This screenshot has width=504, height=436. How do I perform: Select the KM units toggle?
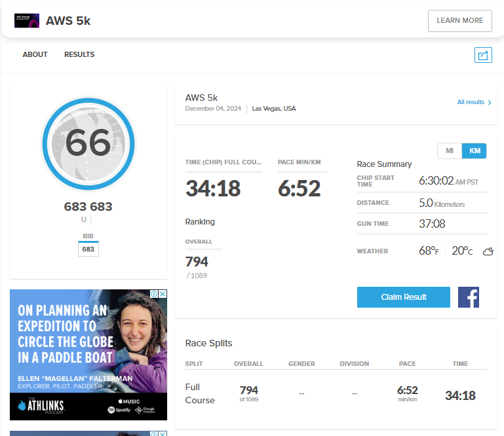pos(474,151)
